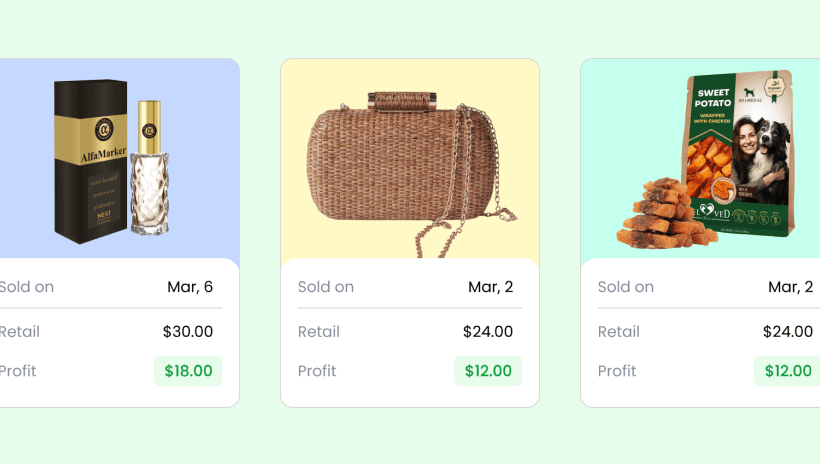Open the woven rattan clutch bag image
The image size is (820, 464).
pos(412,175)
